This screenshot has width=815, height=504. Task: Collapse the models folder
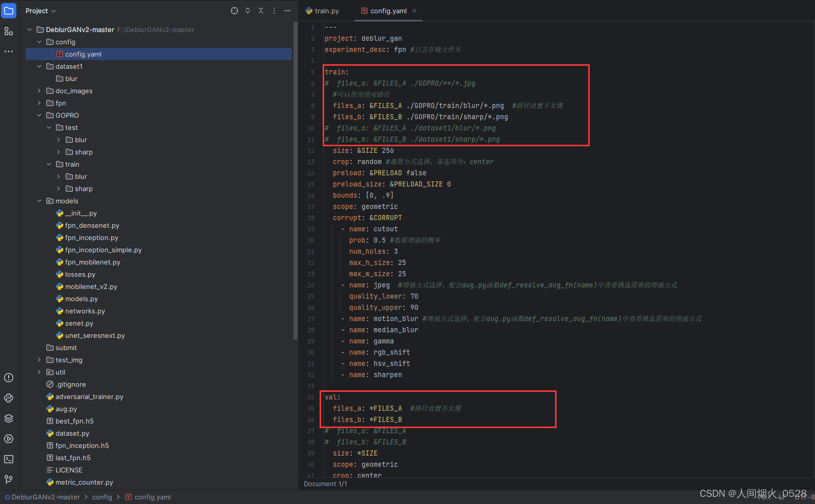[x=39, y=201]
